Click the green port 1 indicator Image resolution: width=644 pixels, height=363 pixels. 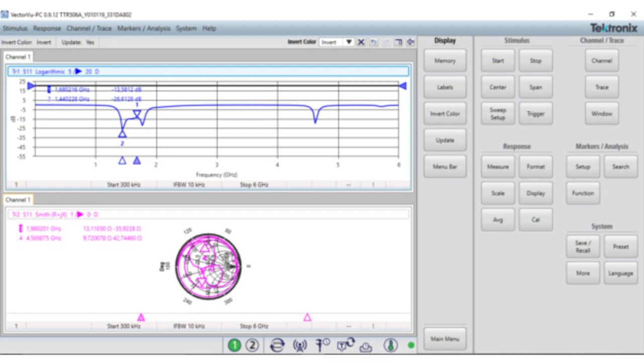[x=234, y=345]
